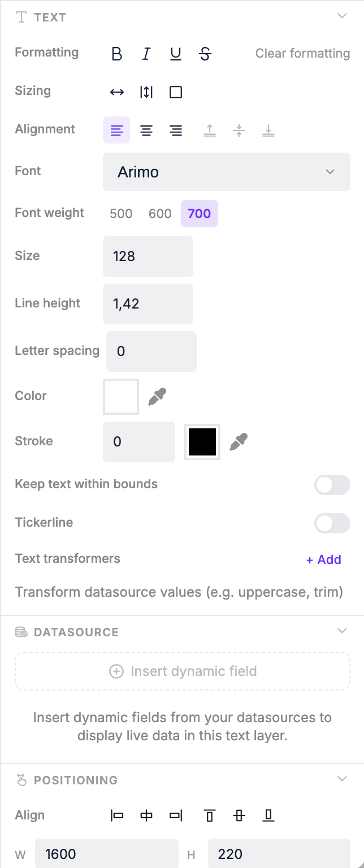364x868 pixels.
Task: Collapse the TEXT panel
Action: pos(342,16)
